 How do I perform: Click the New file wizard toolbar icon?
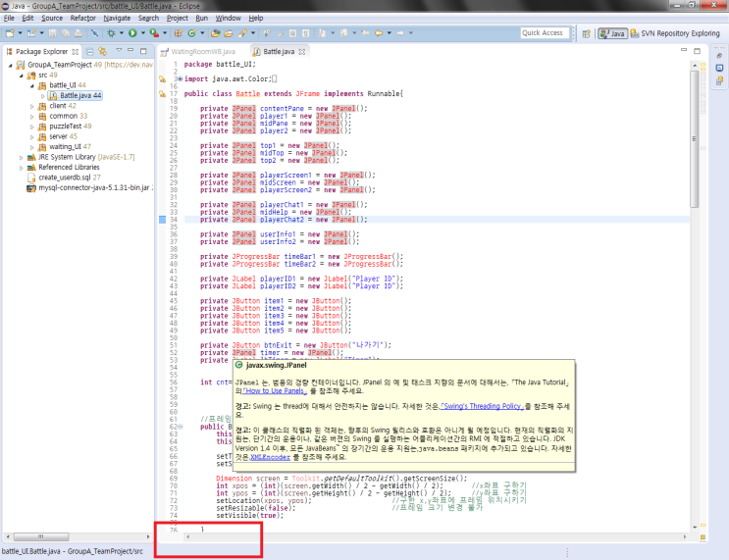(10, 33)
